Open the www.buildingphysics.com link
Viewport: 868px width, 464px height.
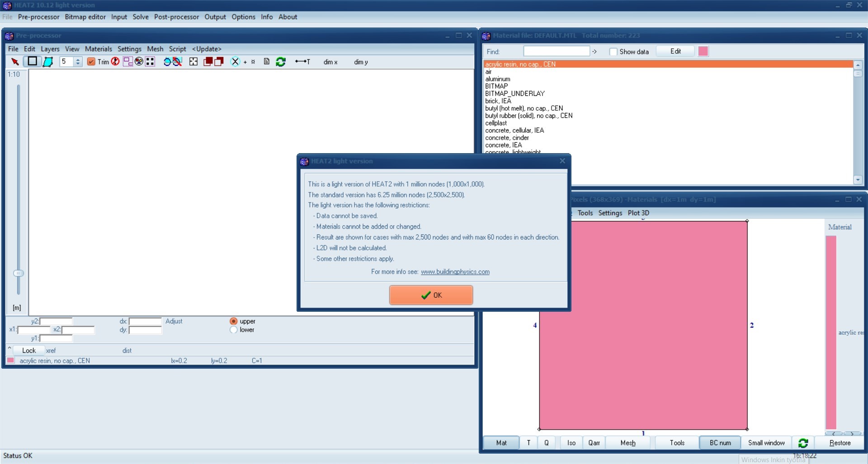click(x=455, y=272)
